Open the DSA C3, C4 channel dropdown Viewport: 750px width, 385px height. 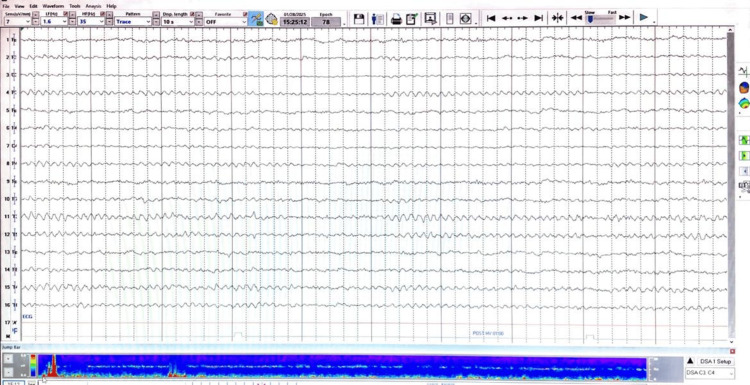(710, 373)
